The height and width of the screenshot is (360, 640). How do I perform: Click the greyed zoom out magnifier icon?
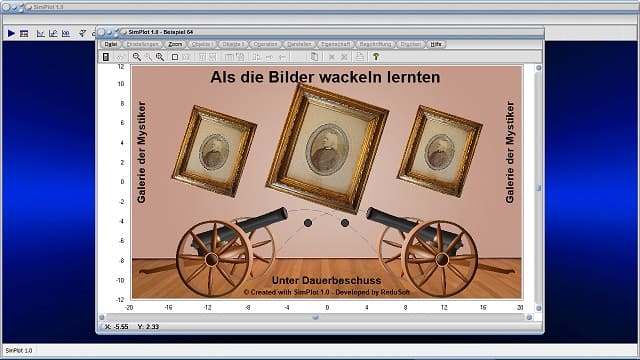[148, 57]
